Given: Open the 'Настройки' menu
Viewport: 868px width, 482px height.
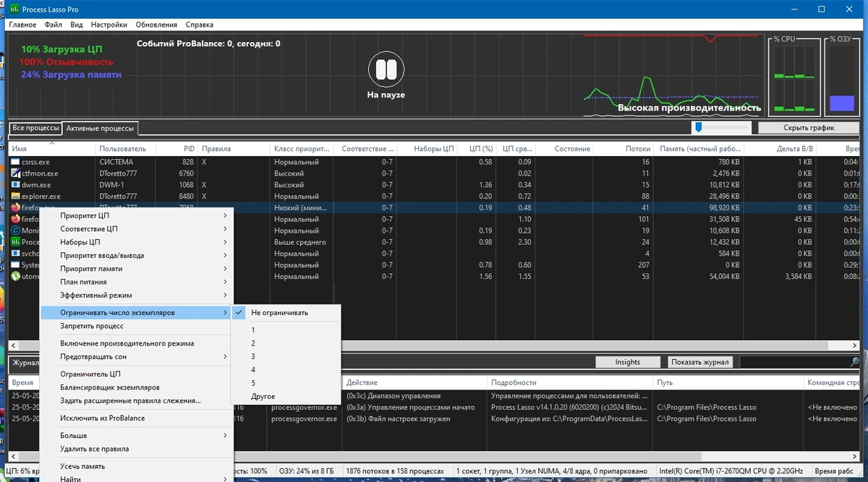Looking at the screenshot, I should tap(109, 25).
